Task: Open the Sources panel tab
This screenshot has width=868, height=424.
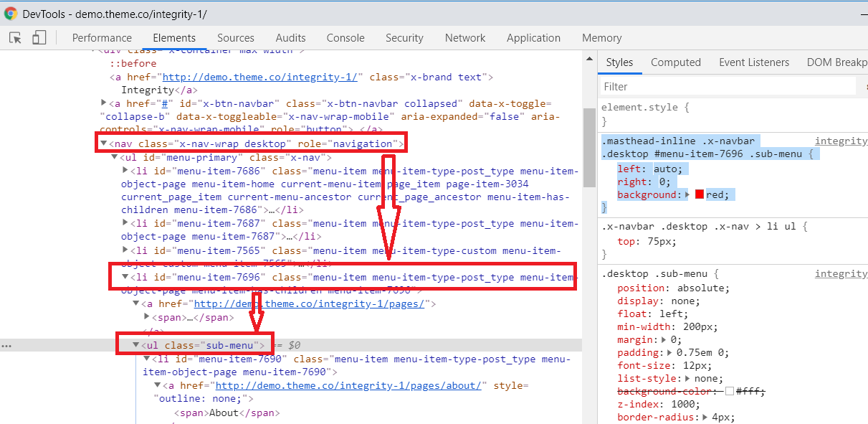Action: click(x=236, y=38)
